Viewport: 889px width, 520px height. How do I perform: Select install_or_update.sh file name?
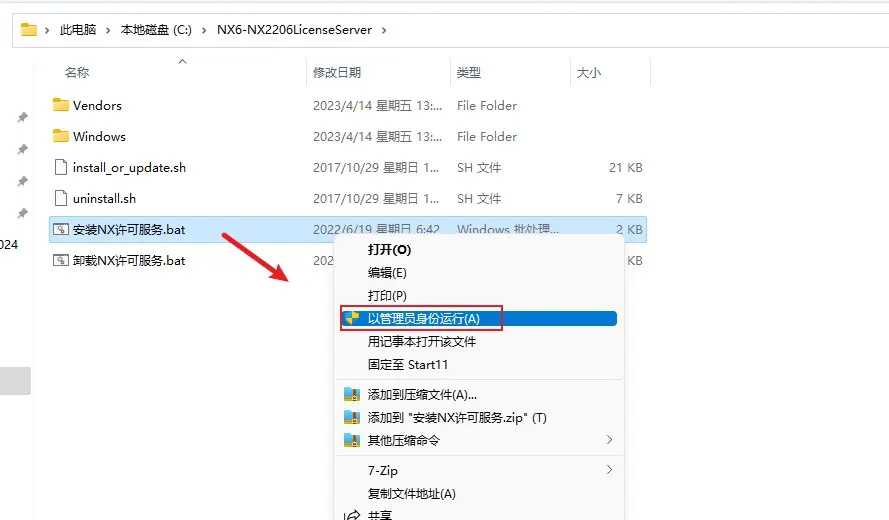129,168
